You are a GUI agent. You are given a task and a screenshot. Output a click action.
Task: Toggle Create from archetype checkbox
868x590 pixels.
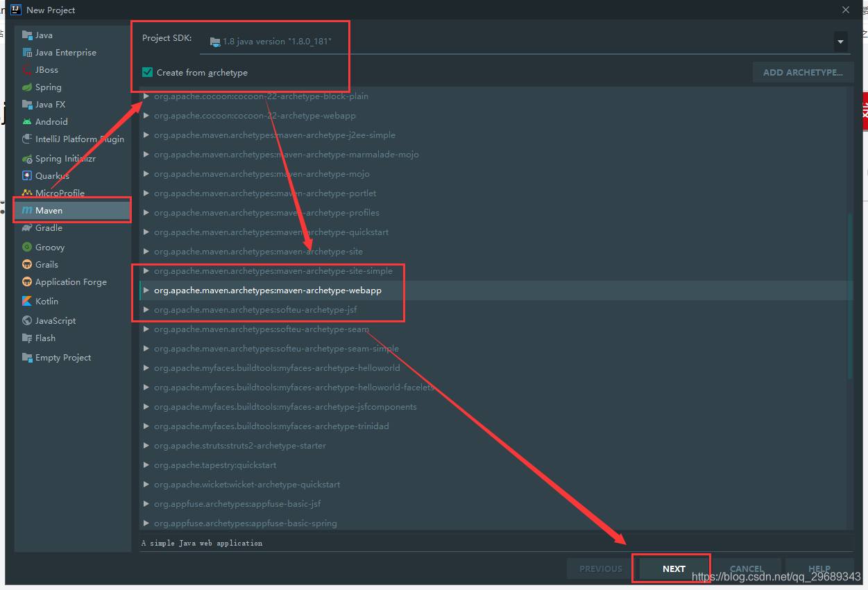147,72
